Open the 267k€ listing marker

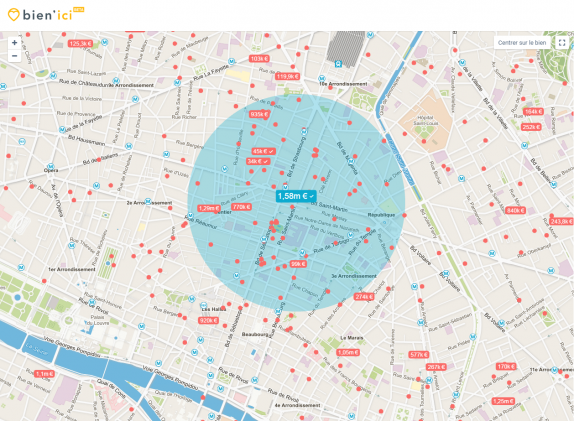pos(436,367)
